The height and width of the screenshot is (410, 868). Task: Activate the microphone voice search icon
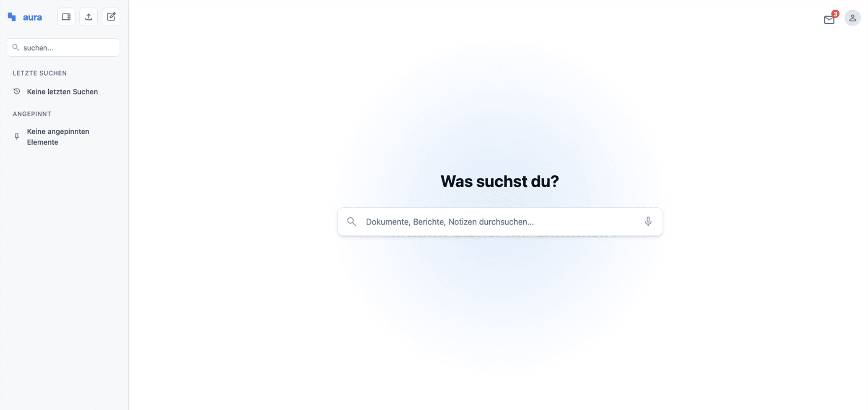648,222
